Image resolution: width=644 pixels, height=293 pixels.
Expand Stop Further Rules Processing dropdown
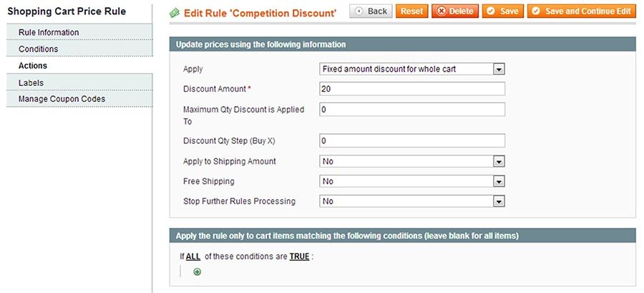click(x=411, y=201)
